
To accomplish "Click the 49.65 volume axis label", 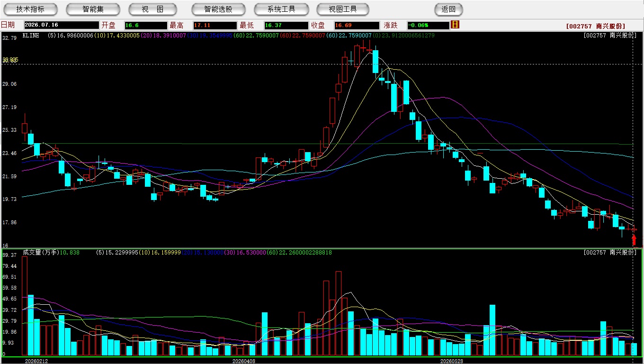I will 9,299.
